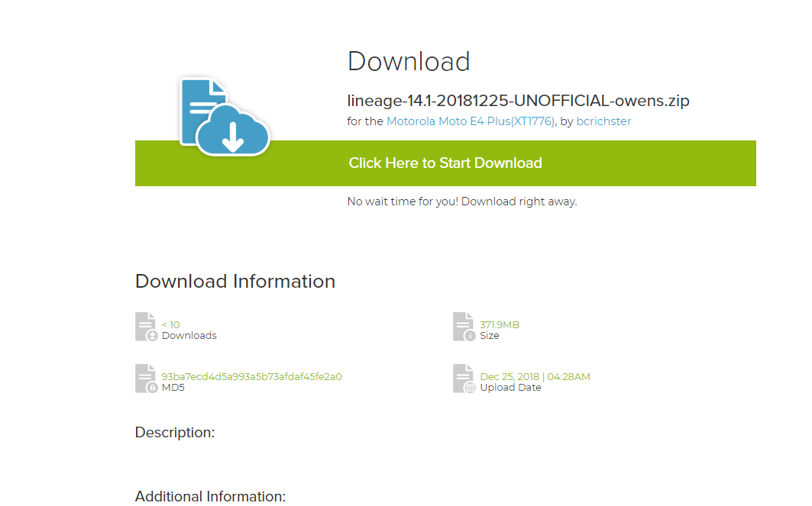The image size is (812, 506).
Task: Click the Additional Information section label
Action: click(210, 496)
